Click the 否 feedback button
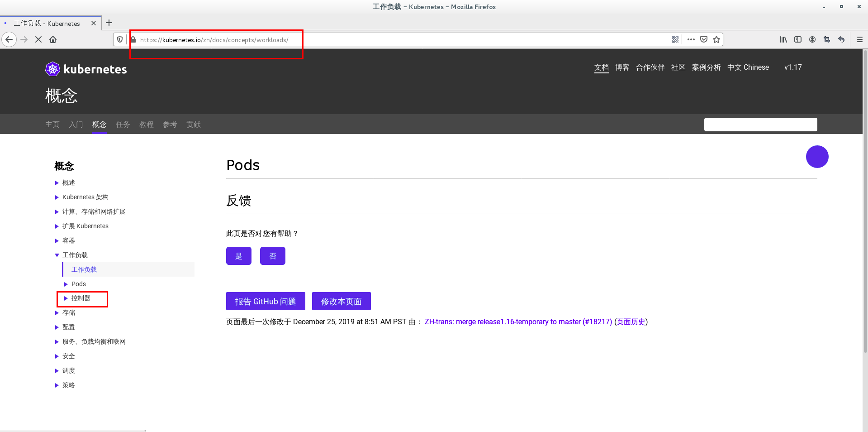The width and height of the screenshot is (868, 432). coord(273,256)
